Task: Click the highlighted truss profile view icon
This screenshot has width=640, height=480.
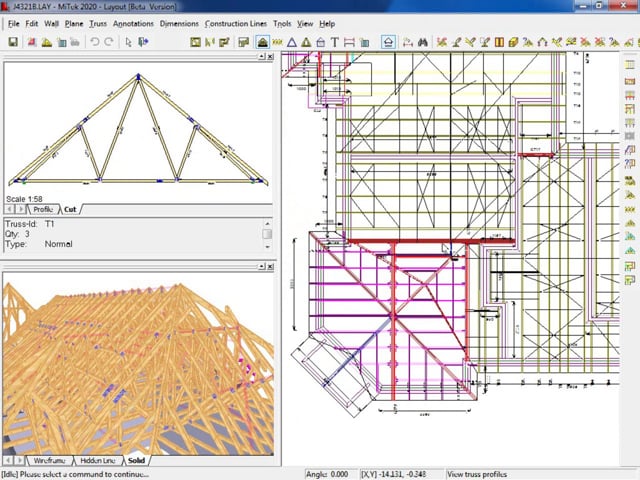Action: pos(262,42)
